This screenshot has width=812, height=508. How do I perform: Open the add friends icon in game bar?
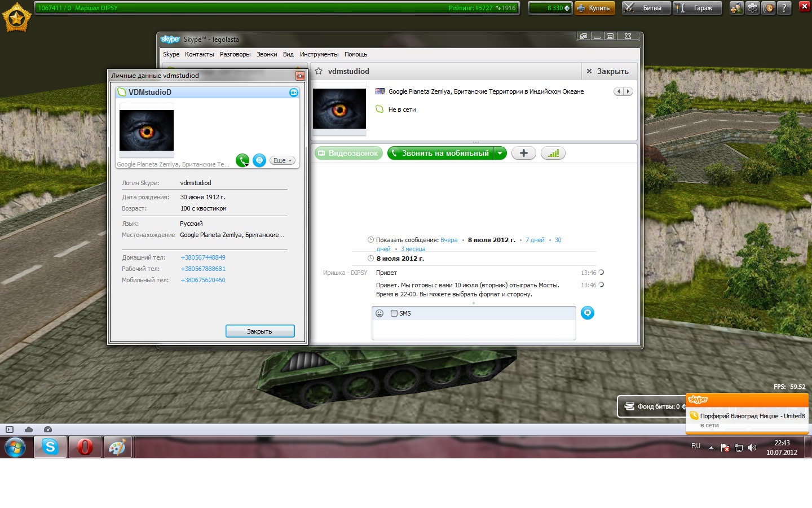[736, 8]
